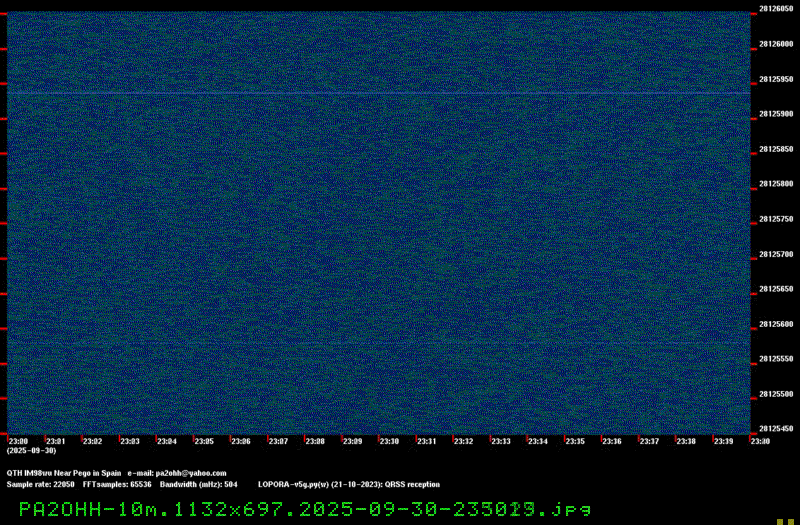800x525 pixels.
Task: Click the 23:08 time axis label
Action: point(314,441)
